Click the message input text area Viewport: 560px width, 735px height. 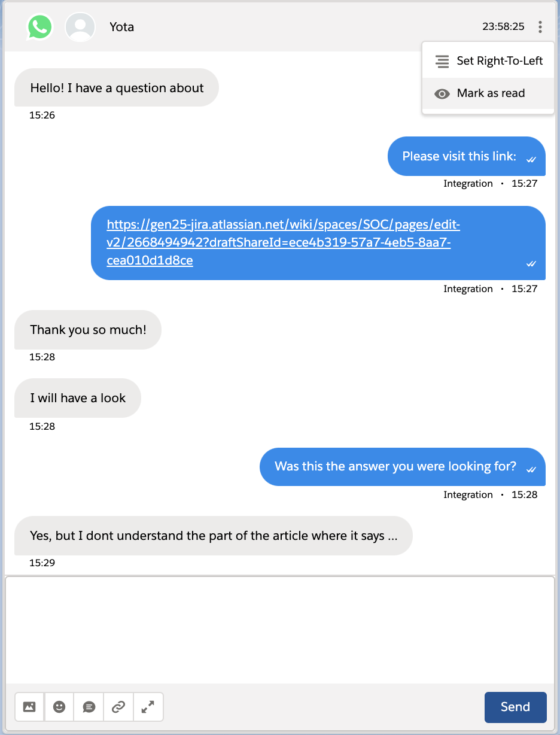pos(280,630)
